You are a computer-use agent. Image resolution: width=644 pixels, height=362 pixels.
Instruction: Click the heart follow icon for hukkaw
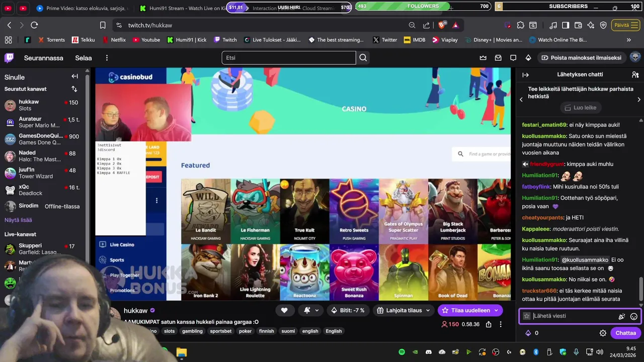point(284,310)
